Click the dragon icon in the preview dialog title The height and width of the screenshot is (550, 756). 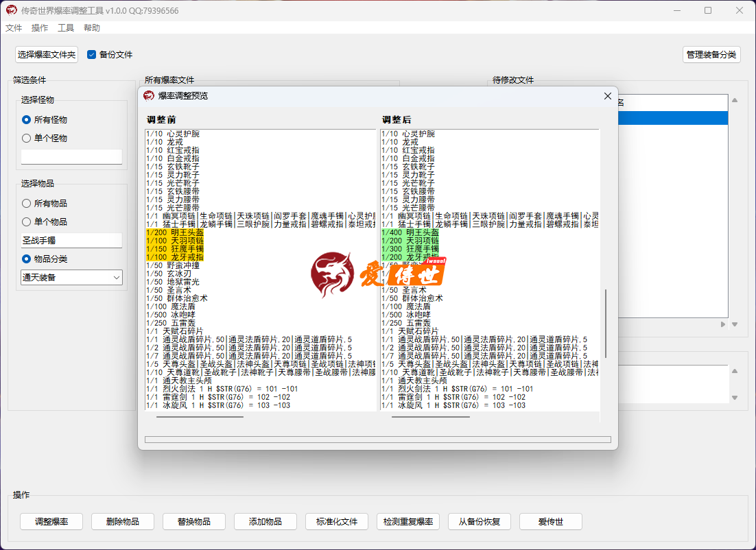pos(149,96)
